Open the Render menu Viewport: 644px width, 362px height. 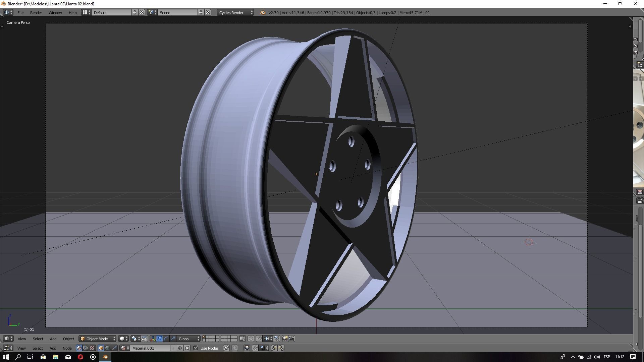[36, 12]
